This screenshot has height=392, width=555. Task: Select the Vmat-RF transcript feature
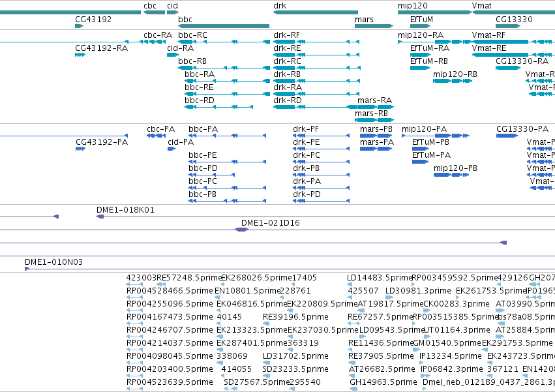tap(514, 42)
